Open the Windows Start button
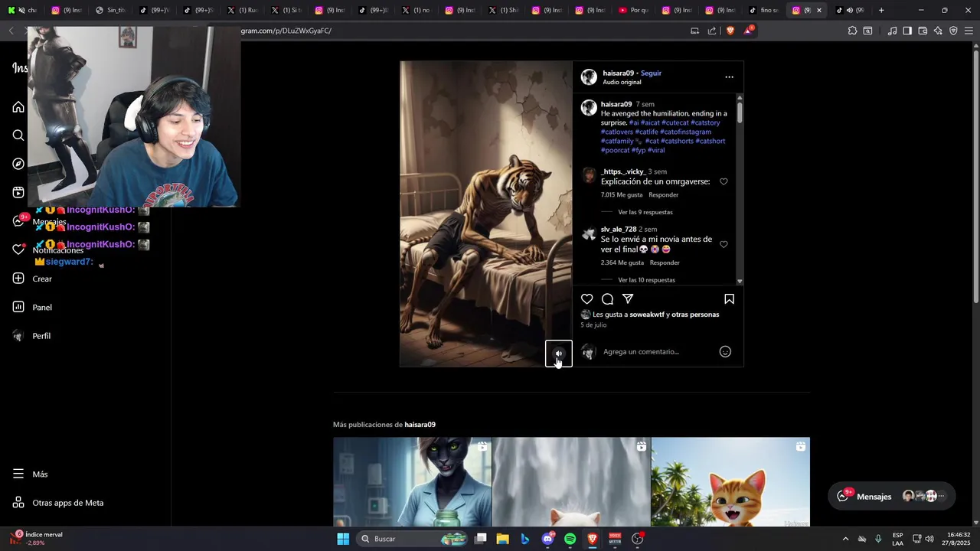980x551 pixels. pyautogui.click(x=343, y=539)
